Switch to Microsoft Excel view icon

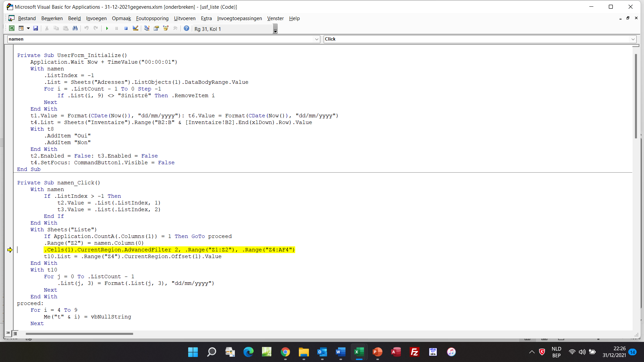12,28
